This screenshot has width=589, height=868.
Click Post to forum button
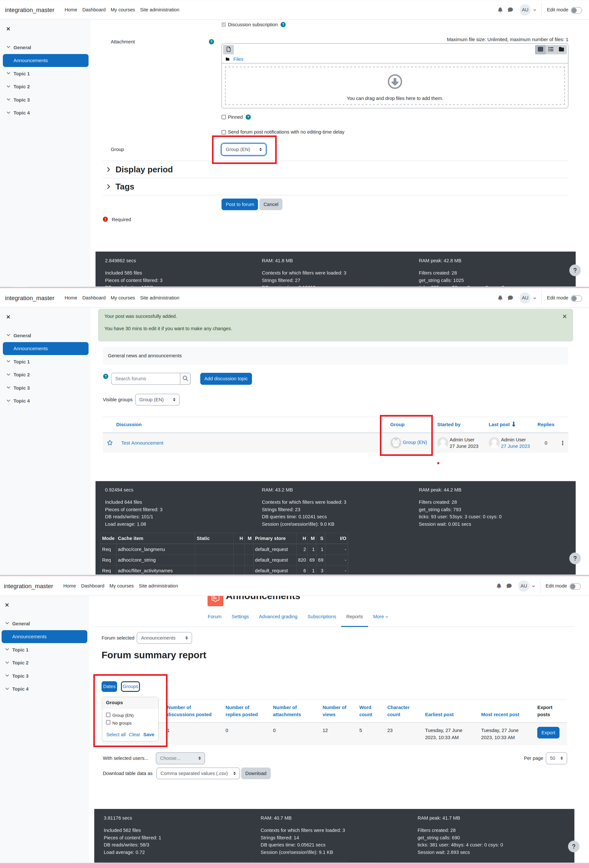[240, 204]
